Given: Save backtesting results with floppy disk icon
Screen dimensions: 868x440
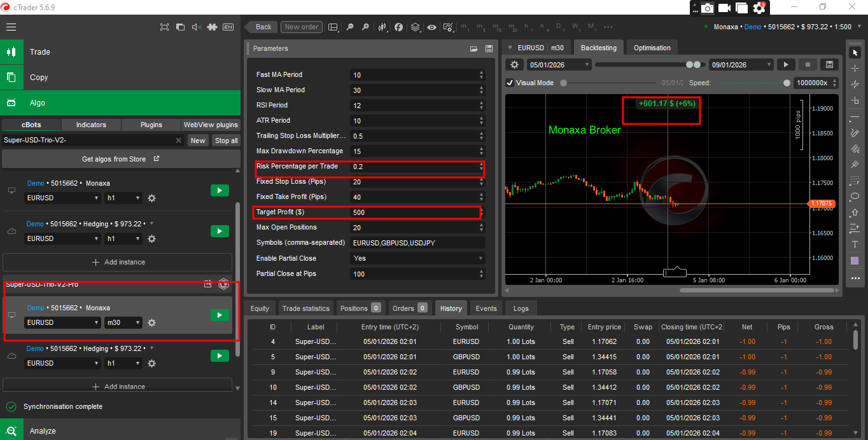Looking at the screenshot, I should (x=828, y=65).
